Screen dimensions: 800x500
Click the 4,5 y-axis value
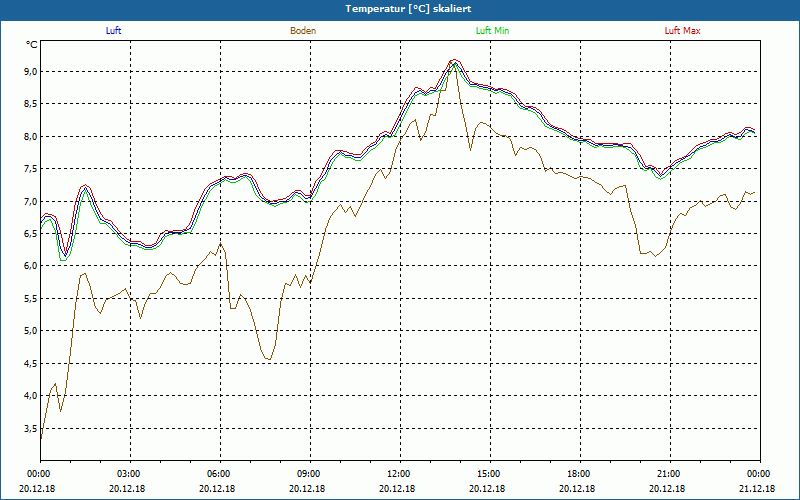pos(32,364)
